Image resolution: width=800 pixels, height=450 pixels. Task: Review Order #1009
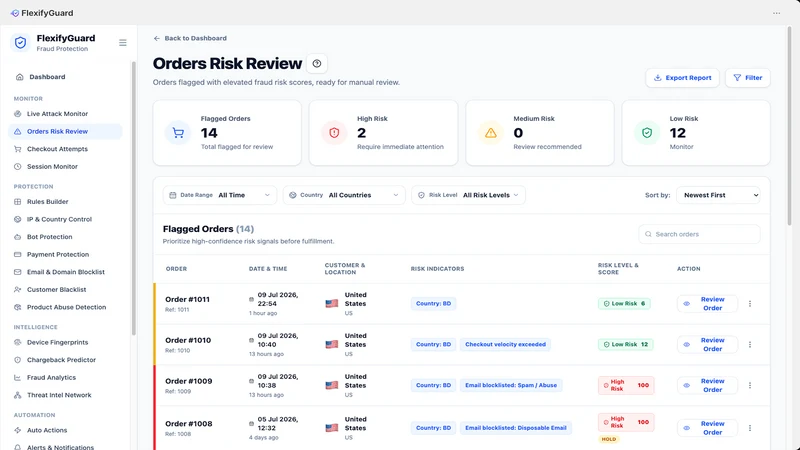pos(707,385)
